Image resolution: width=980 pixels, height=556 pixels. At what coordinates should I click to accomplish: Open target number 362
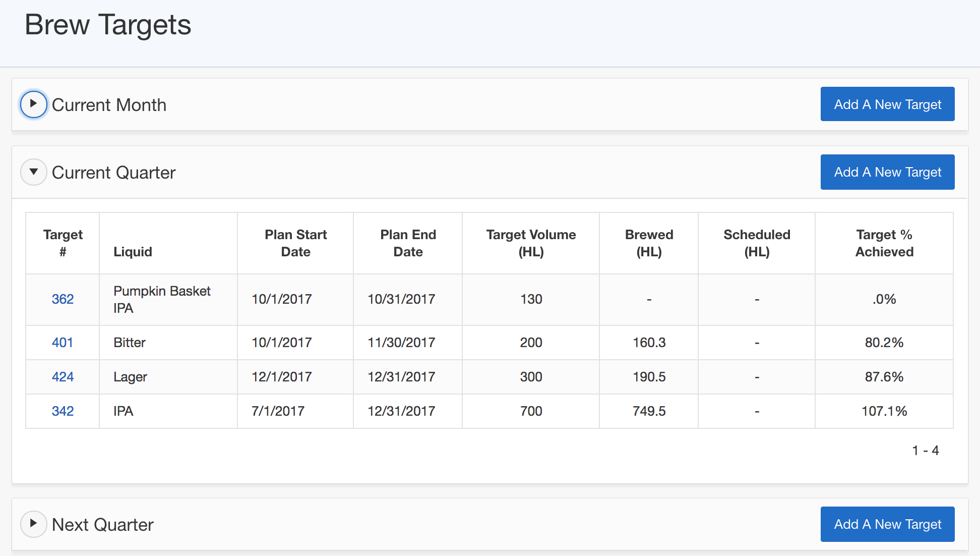(x=63, y=299)
